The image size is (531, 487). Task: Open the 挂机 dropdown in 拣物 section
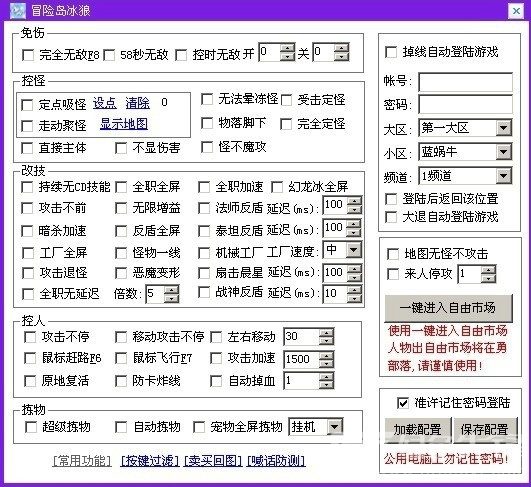click(316, 427)
